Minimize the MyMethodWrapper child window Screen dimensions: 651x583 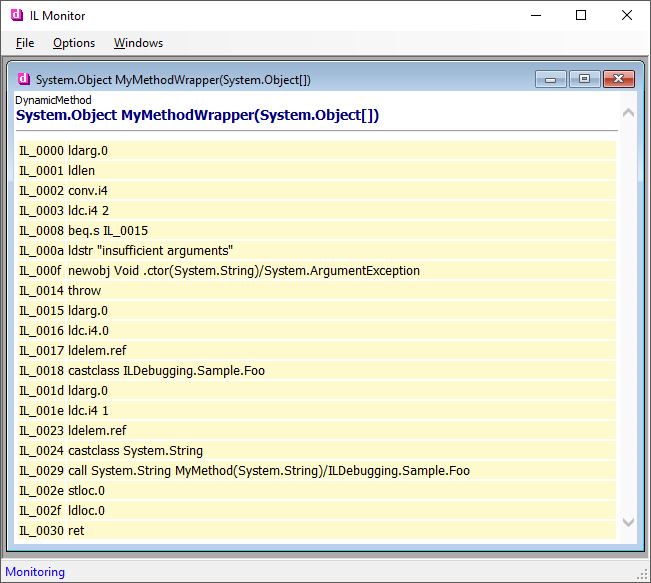click(x=551, y=79)
